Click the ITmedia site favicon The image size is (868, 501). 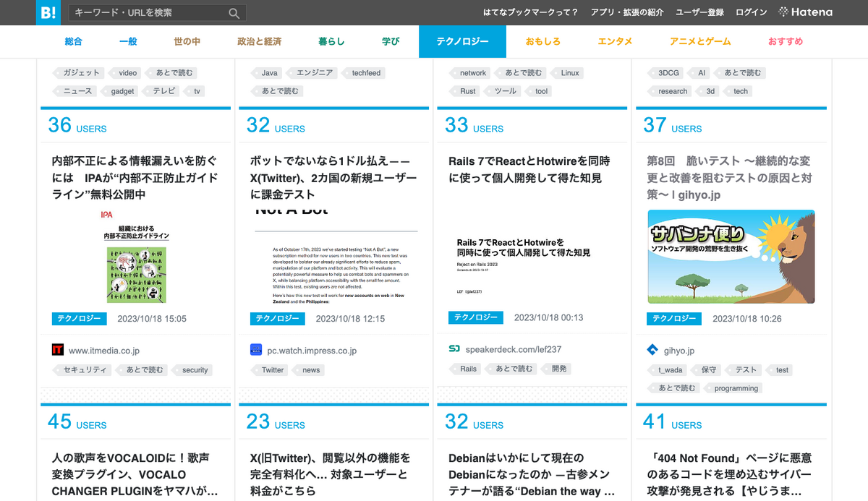(x=58, y=350)
